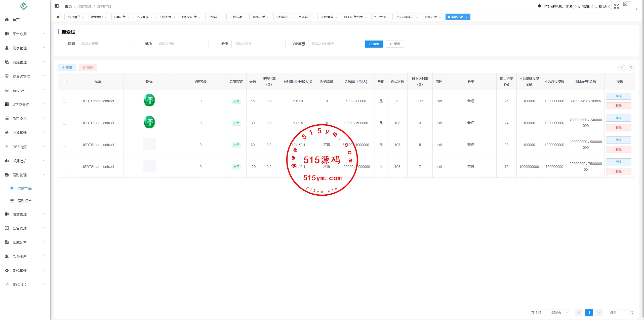Image resolution: width=644 pixels, height=320 pixels.
Task: Switch to the 币种管理 tab
Action: (327, 17)
